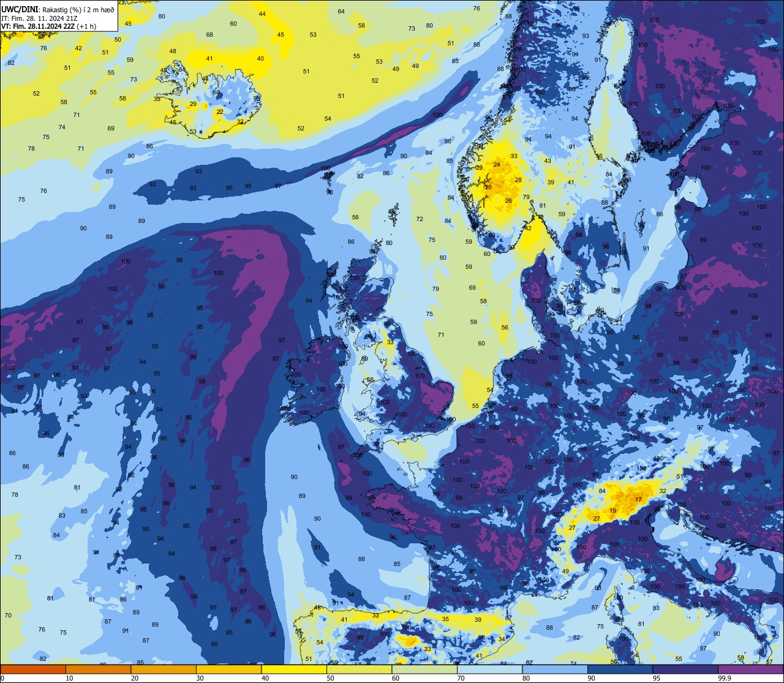The width and height of the screenshot is (784, 683).
Task: Click humidity value '22' over Iceland
Action: tap(220, 112)
